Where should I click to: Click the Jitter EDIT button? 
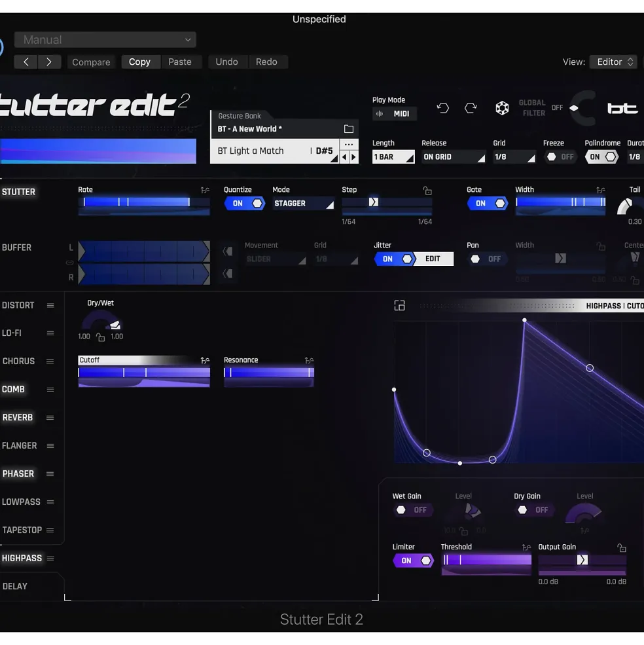(433, 259)
